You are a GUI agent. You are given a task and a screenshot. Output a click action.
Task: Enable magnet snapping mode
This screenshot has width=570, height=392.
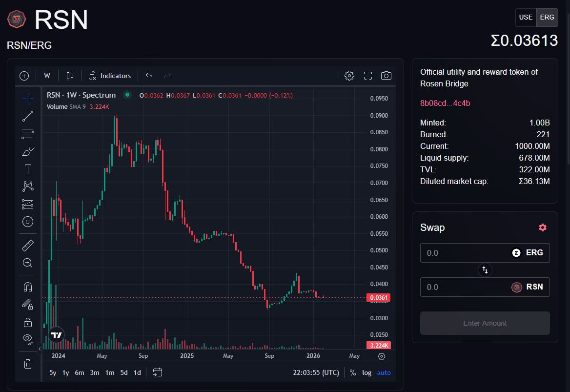(x=28, y=287)
